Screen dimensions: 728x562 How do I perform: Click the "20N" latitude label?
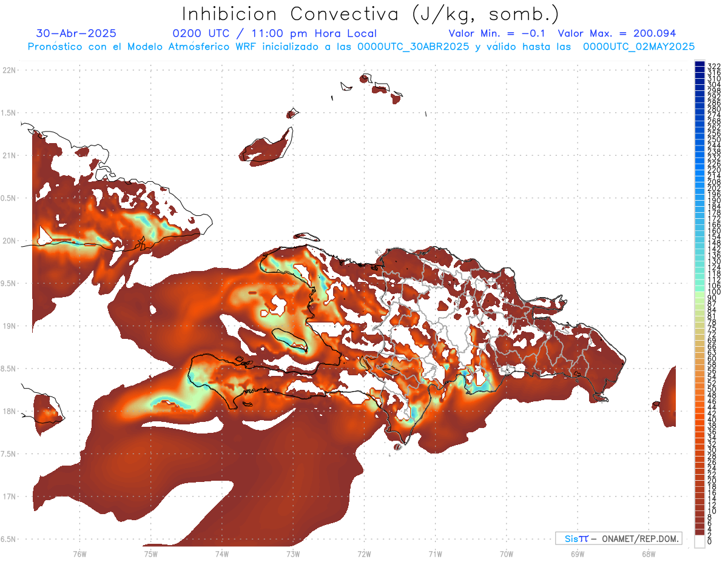[9, 241]
